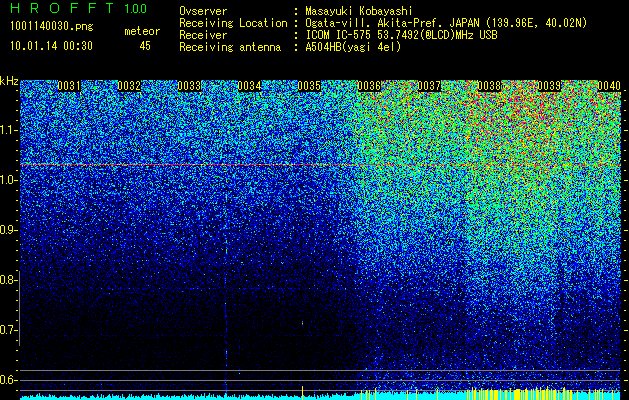Select the file name 1001140030.png
This screenshot has height=400, width=629.
pyautogui.click(x=52, y=27)
